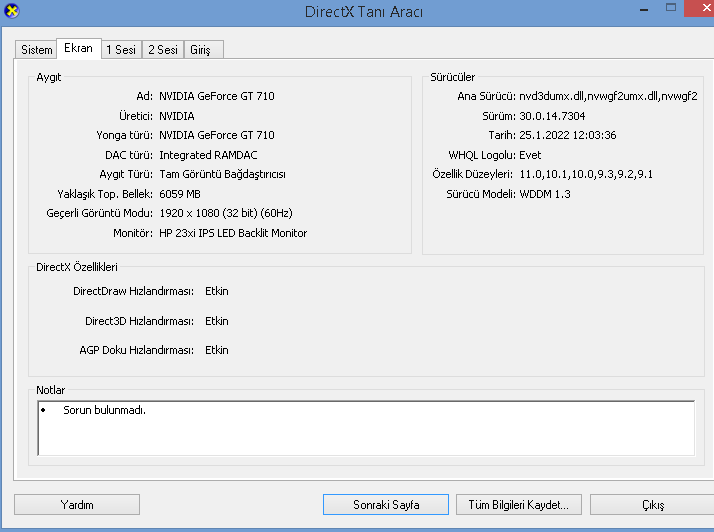Click the 'Integrated RAMDAC' value
The width and height of the screenshot is (714, 532).
coord(208,155)
